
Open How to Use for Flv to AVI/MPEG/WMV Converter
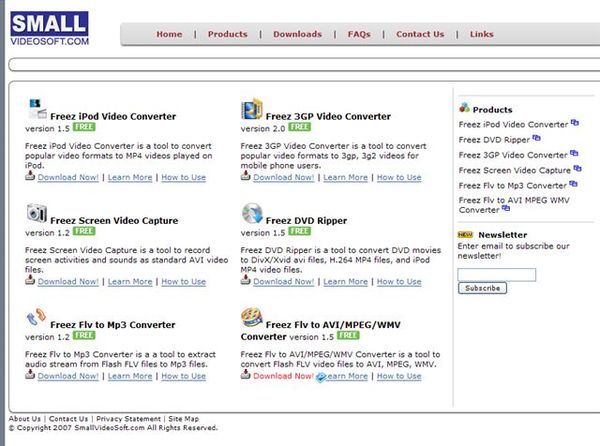[399, 376]
